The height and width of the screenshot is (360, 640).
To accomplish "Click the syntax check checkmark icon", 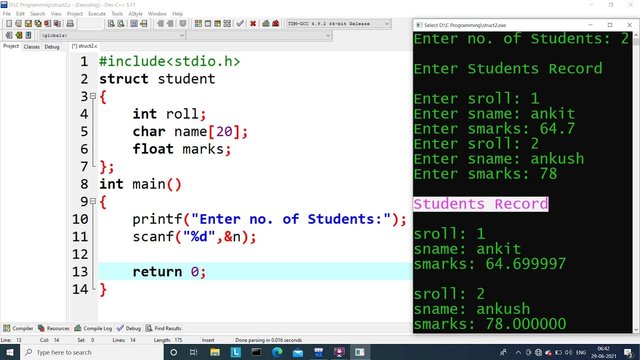I will pos(240,24).
